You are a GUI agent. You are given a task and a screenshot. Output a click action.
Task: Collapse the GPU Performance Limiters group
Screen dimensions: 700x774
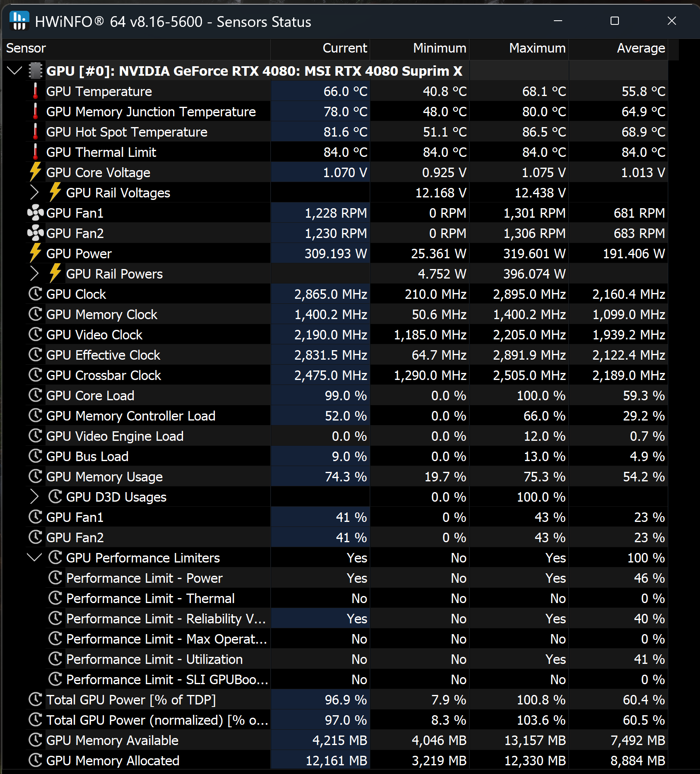click(34, 558)
